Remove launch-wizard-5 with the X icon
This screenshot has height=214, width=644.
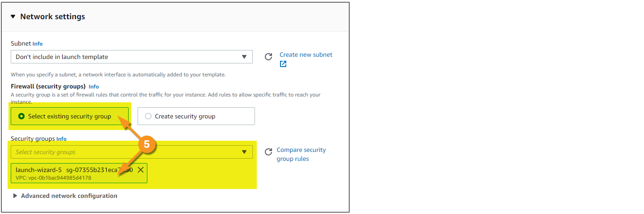(141, 170)
